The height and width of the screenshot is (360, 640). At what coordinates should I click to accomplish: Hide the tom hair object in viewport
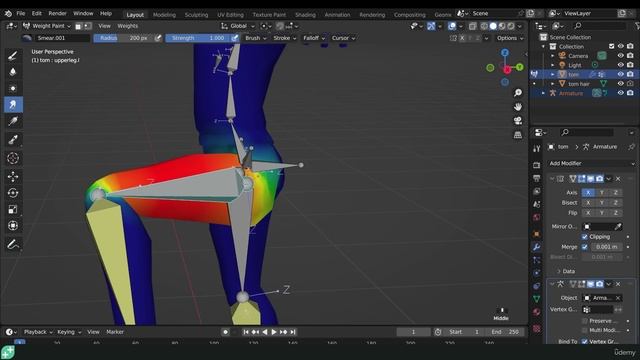pyautogui.click(x=620, y=83)
